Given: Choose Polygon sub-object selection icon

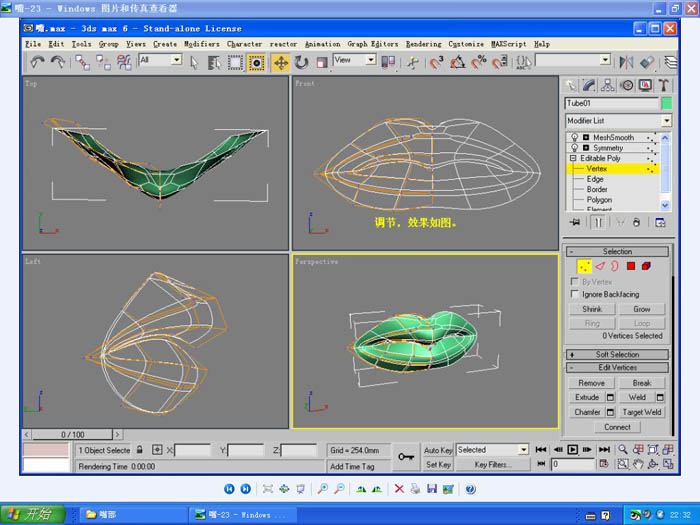Looking at the screenshot, I should (632, 266).
